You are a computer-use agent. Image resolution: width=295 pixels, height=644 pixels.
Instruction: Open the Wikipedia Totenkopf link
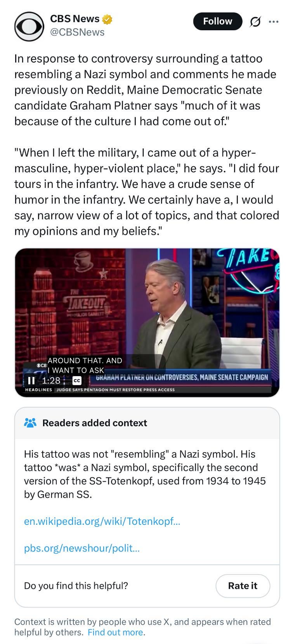(x=102, y=521)
